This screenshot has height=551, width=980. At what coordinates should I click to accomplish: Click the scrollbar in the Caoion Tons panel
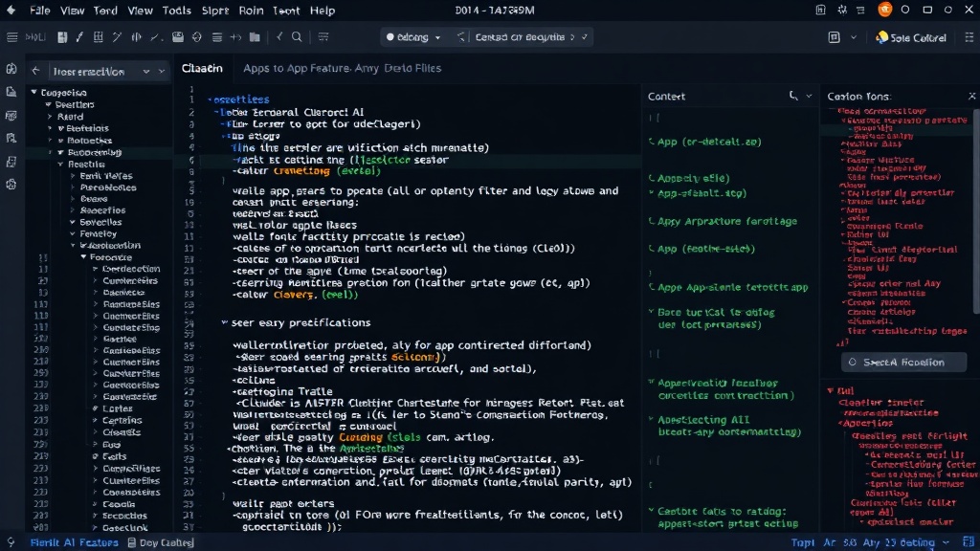click(x=975, y=212)
